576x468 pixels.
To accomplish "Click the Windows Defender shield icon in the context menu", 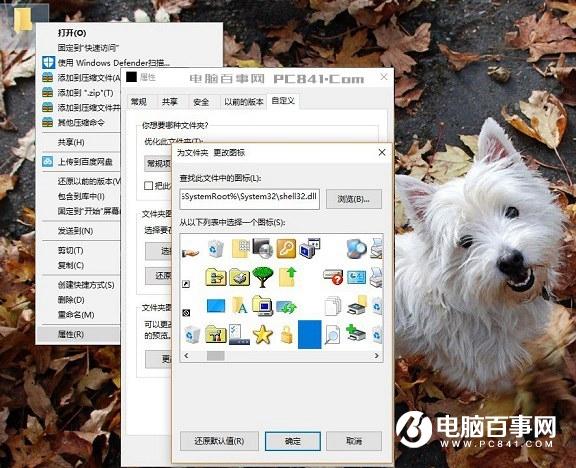I will point(48,62).
